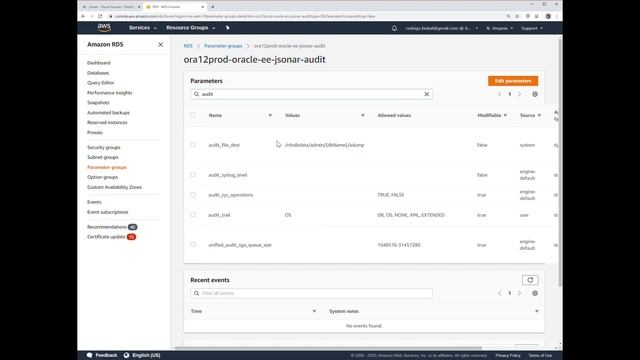The image size is (640, 360).
Task: Open Query Editor in the sidebar
Action: 100,83
